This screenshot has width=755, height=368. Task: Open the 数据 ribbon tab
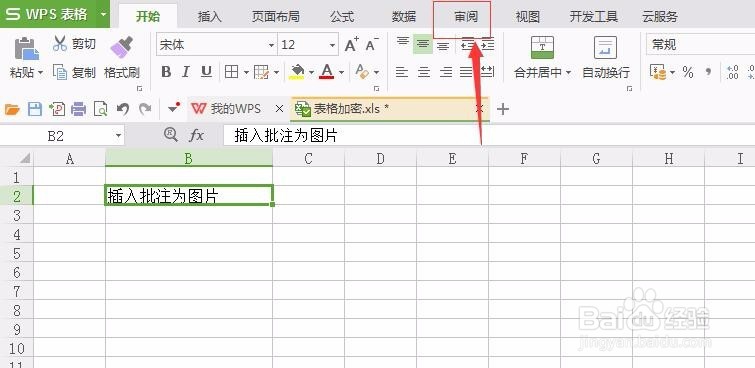click(404, 17)
